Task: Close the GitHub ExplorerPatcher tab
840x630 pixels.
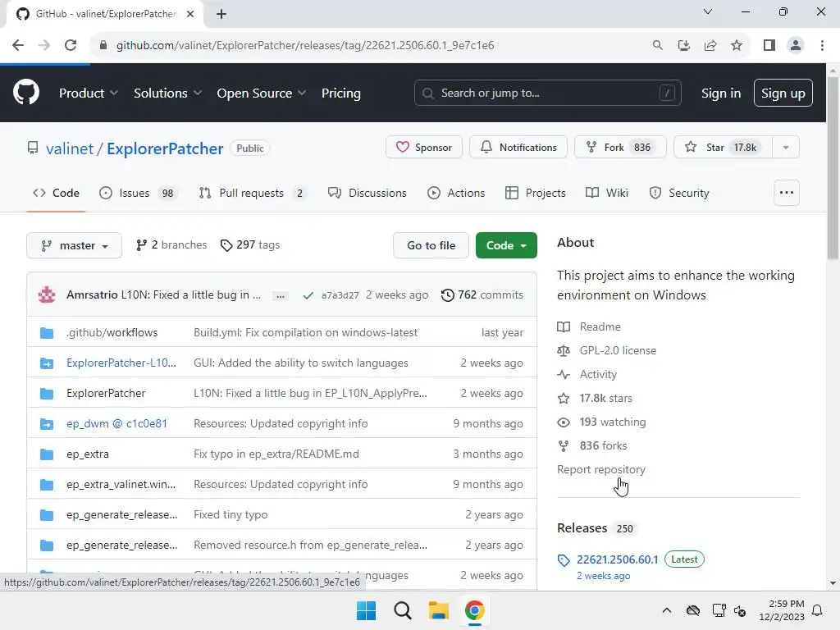Action: pos(190,14)
